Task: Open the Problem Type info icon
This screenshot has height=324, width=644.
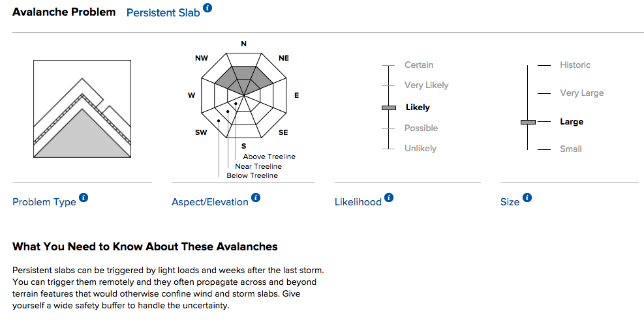Action: click(84, 198)
